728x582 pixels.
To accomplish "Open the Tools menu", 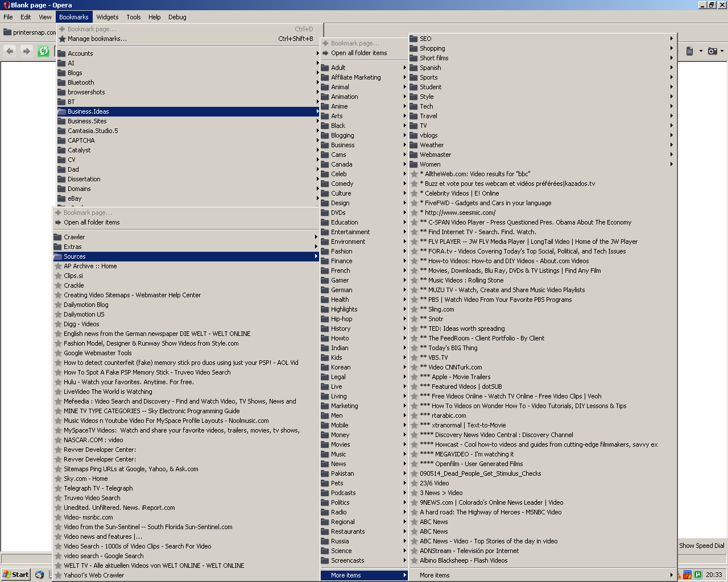I will click(x=134, y=17).
